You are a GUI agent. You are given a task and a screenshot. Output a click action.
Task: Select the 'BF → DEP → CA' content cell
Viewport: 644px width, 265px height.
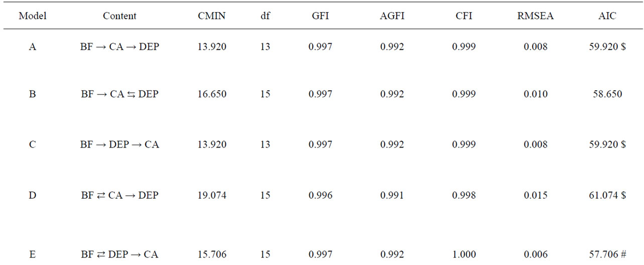click(119, 144)
